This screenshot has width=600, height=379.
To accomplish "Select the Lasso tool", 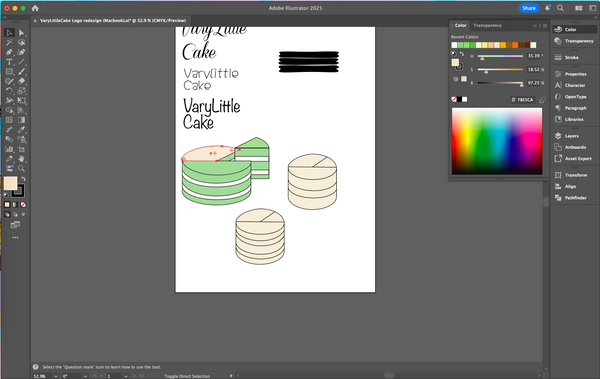I will pos(21,42).
